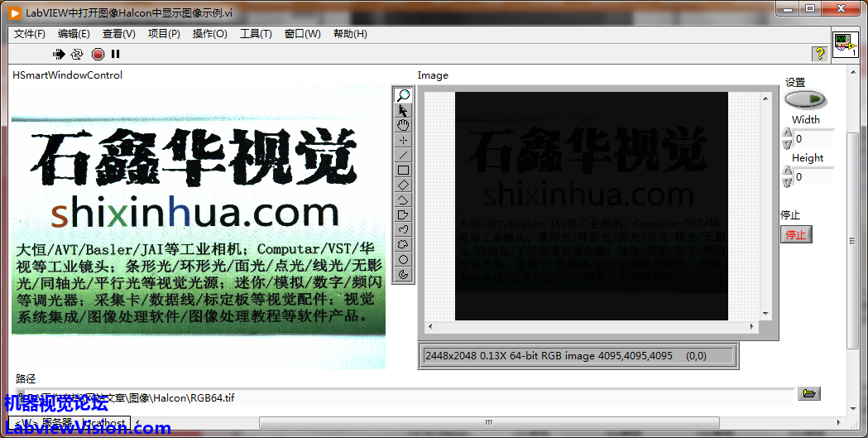Click the 设置 label text
868x438 pixels.
coord(795,83)
